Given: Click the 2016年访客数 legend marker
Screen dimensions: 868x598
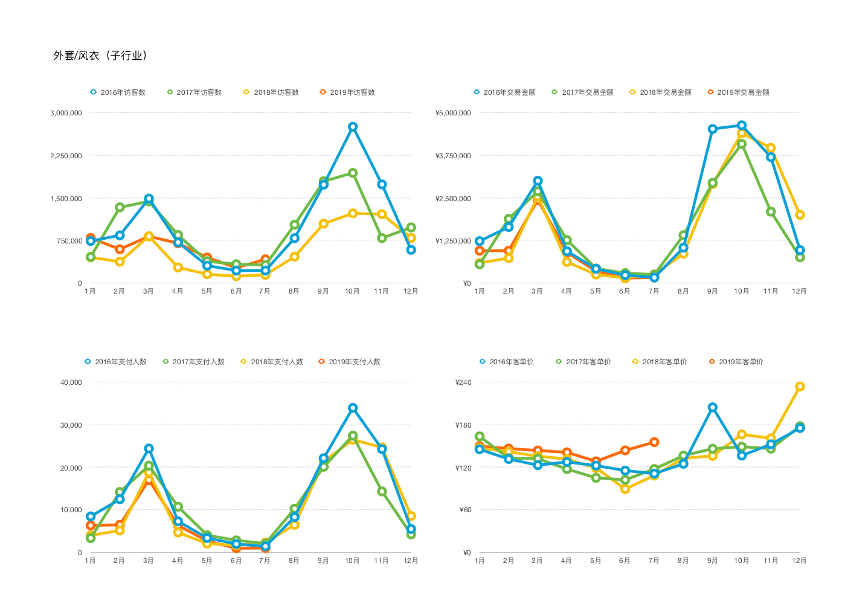Looking at the screenshot, I should pos(93,92).
